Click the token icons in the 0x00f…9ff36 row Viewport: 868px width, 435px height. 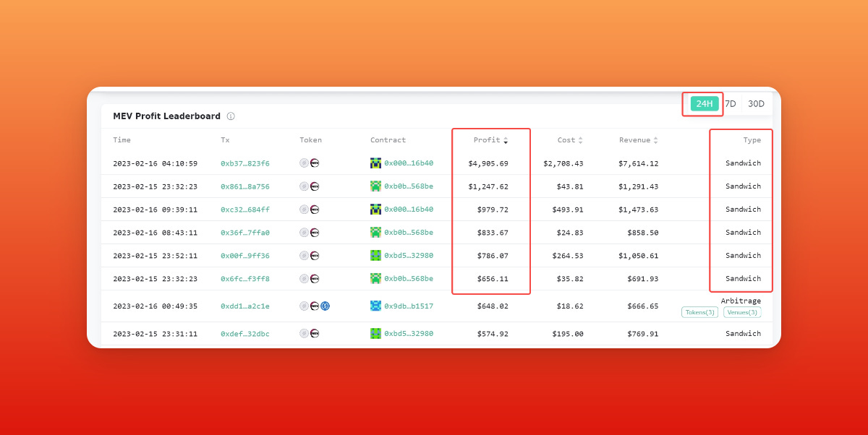310,256
